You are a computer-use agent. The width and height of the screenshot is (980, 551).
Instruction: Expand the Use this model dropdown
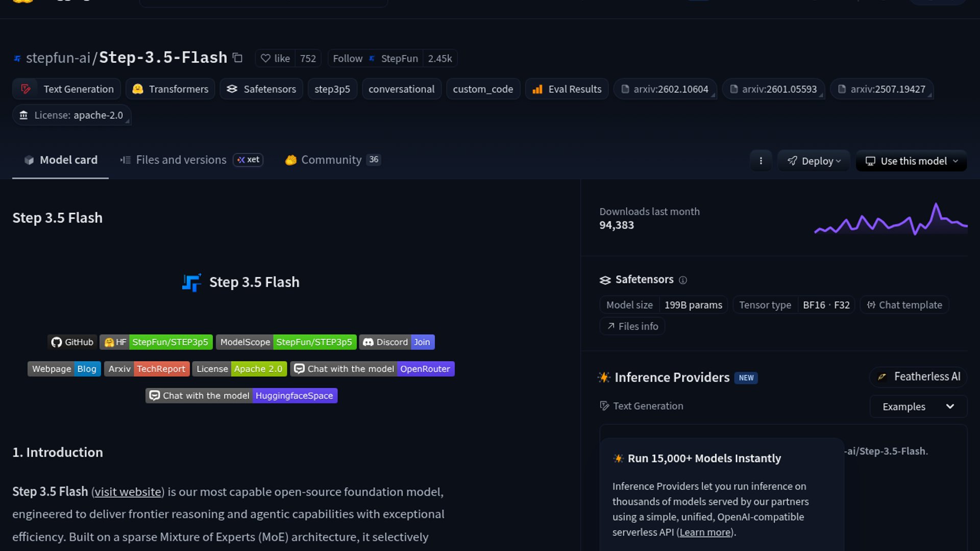(911, 161)
